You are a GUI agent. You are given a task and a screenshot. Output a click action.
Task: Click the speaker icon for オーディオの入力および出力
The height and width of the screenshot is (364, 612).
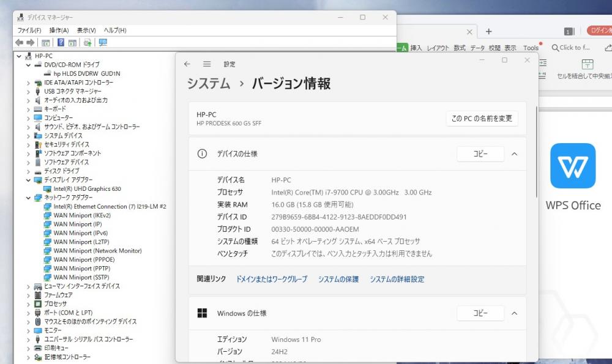click(37, 100)
